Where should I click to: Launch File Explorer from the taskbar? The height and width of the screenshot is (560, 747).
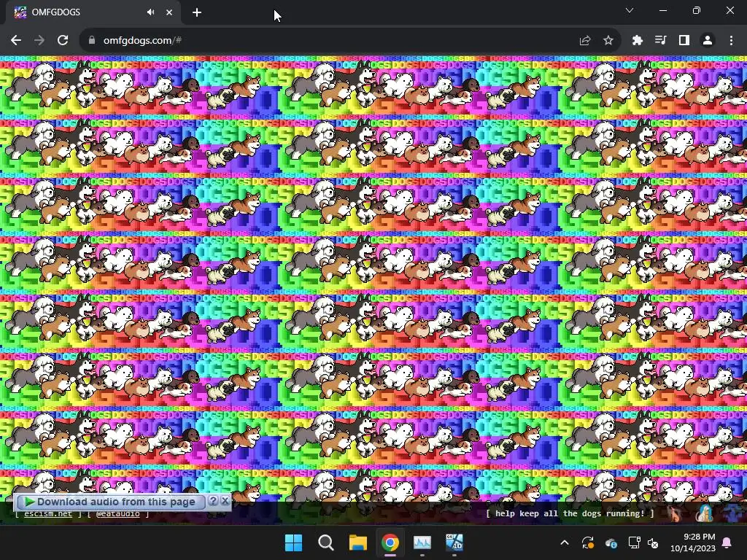click(x=357, y=542)
